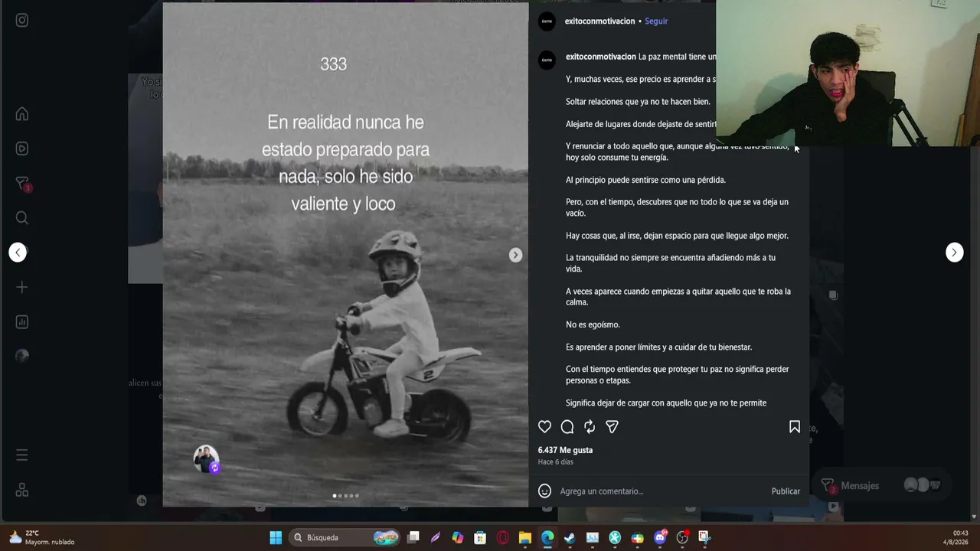The height and width of the screenshot is (551, 980).
Task: Advance the carousel to the next slide
Action: click(515, 255)
